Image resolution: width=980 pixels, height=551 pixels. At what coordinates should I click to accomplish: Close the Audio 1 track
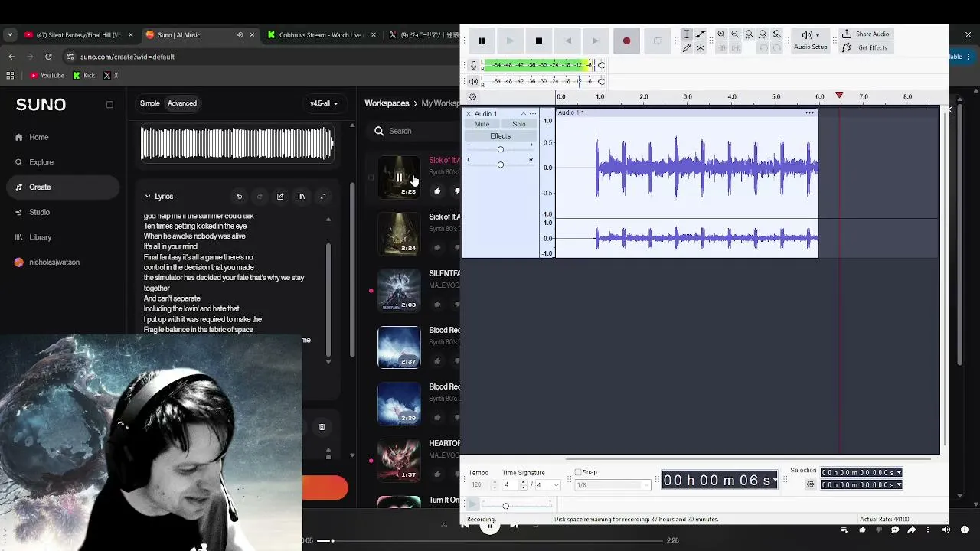[469, 114]
